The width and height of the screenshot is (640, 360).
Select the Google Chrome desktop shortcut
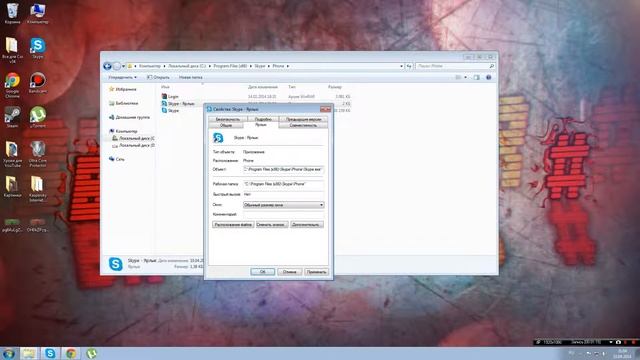[12, 85]
